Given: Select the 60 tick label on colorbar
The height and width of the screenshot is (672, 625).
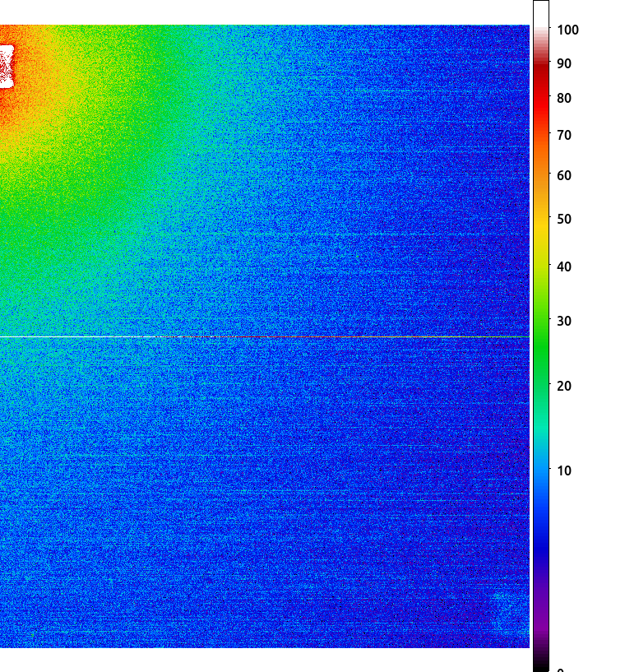Looking at the screenshot, I should (564, 175).
